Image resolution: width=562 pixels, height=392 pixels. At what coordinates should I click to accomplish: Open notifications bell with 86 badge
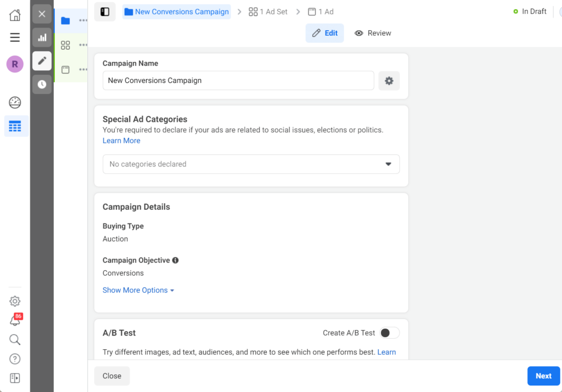point(15,320)
